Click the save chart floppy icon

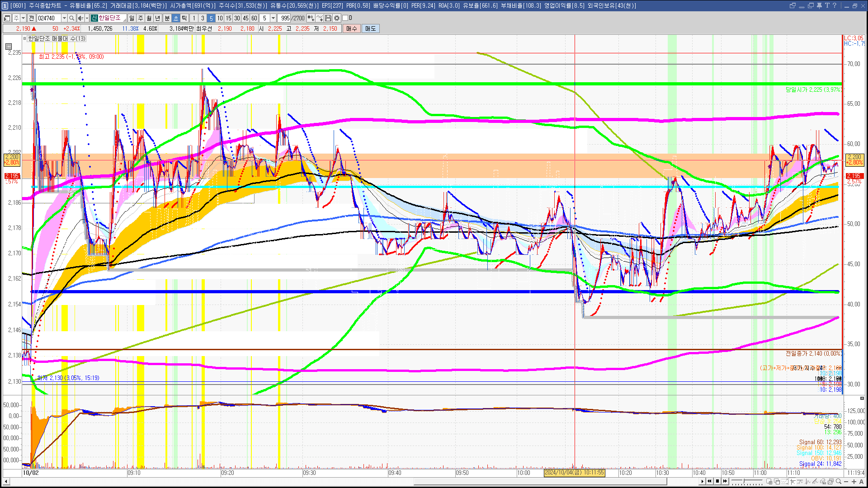328,18
